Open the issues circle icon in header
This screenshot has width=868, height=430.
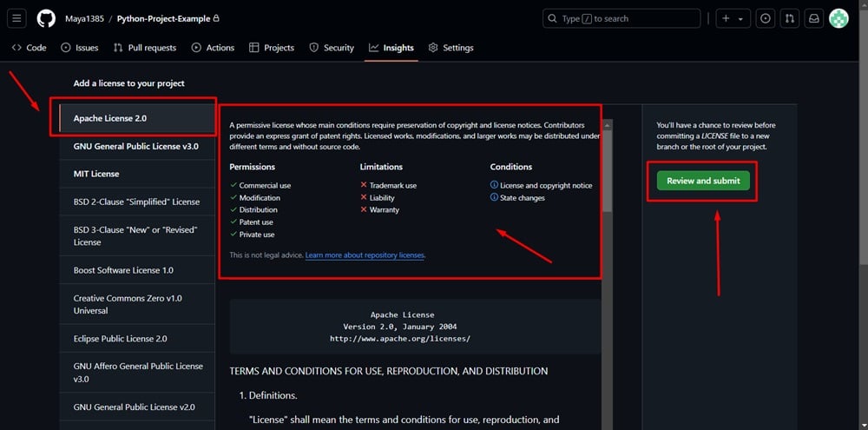tap(766, 18)
